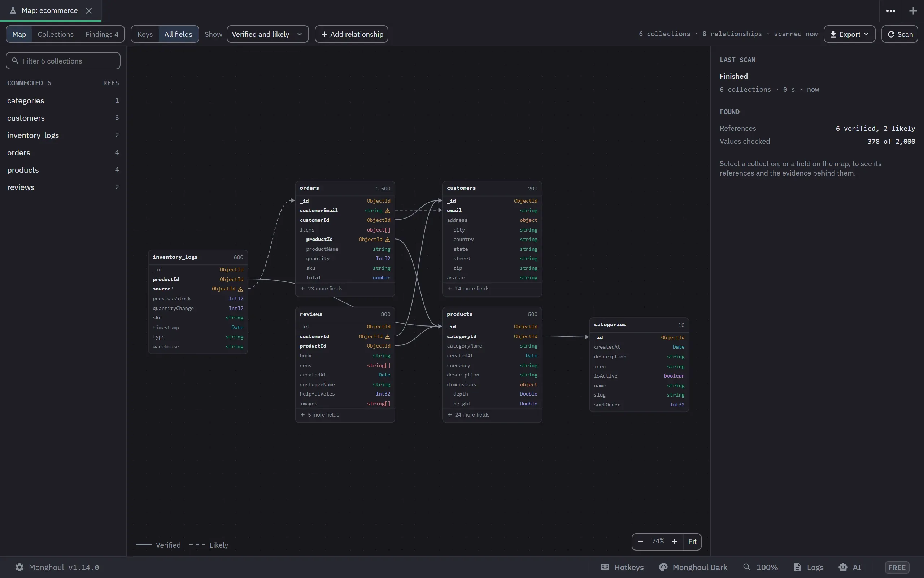Open a new tab with the plus icon
Viewport: 924px width, 578px height.
tap(913, 11)
